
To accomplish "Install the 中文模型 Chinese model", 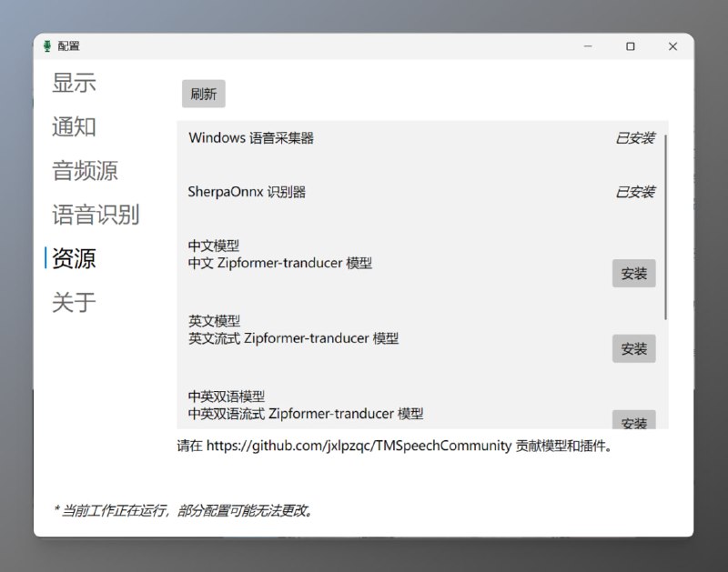I will 633,273.
